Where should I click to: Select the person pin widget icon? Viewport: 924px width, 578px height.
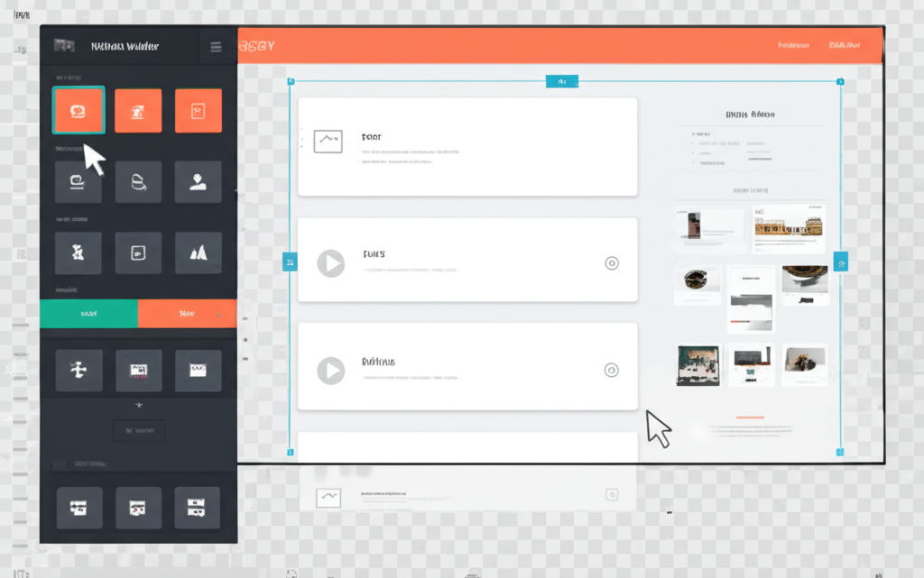click(199, 181)
